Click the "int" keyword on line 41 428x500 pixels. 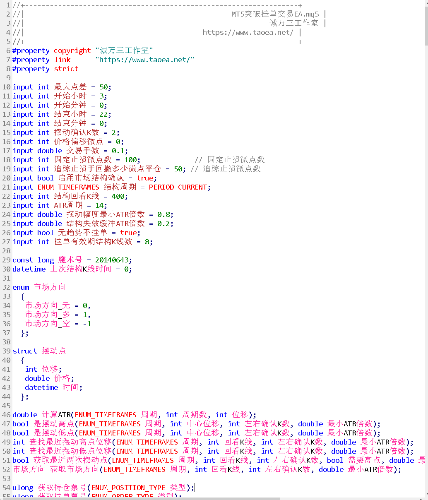click(31, 369)
